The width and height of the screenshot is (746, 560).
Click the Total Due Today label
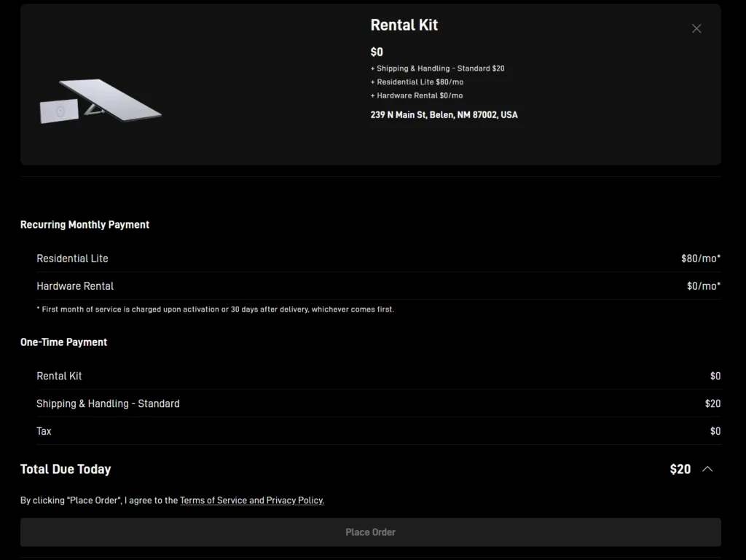(66, 469)
